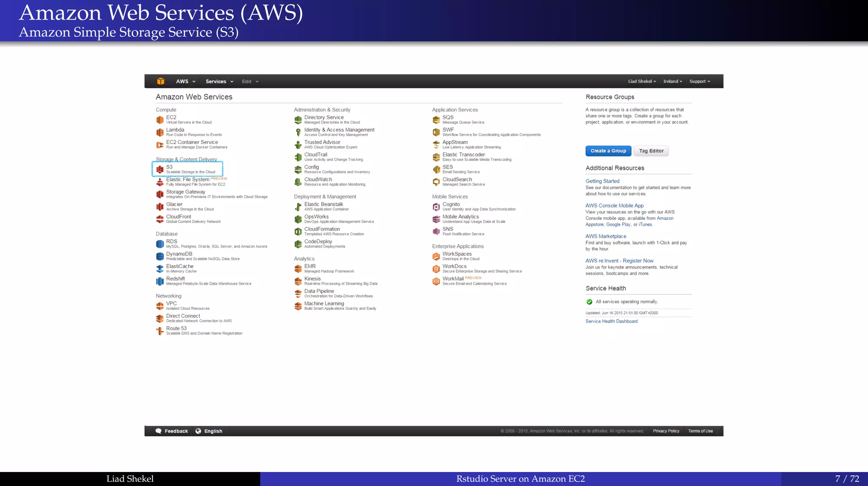Open the CloudFormation icon
Viewport: 868px width, 486px height.
[x=298, y=231]
